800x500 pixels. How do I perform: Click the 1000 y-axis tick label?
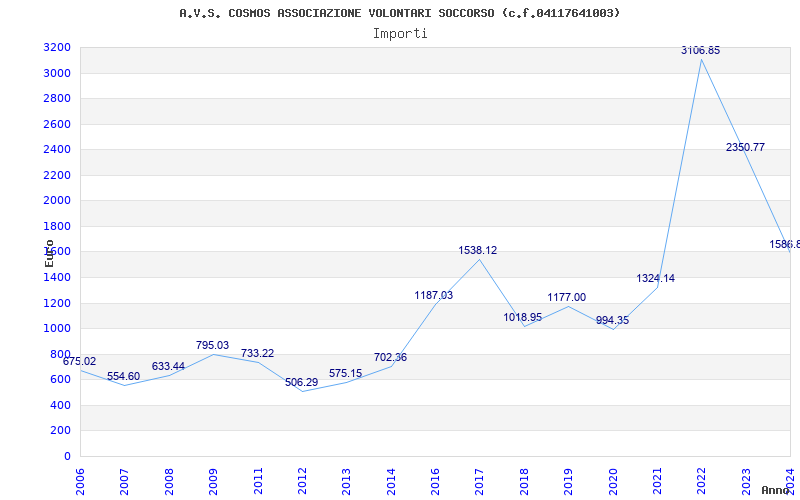pyautogui.click(x=57, y=329)
